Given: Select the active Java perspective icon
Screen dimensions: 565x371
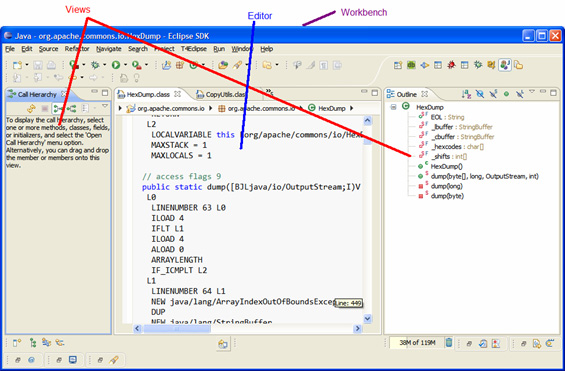Looking at the screenshot, I should tap(505, 65).
